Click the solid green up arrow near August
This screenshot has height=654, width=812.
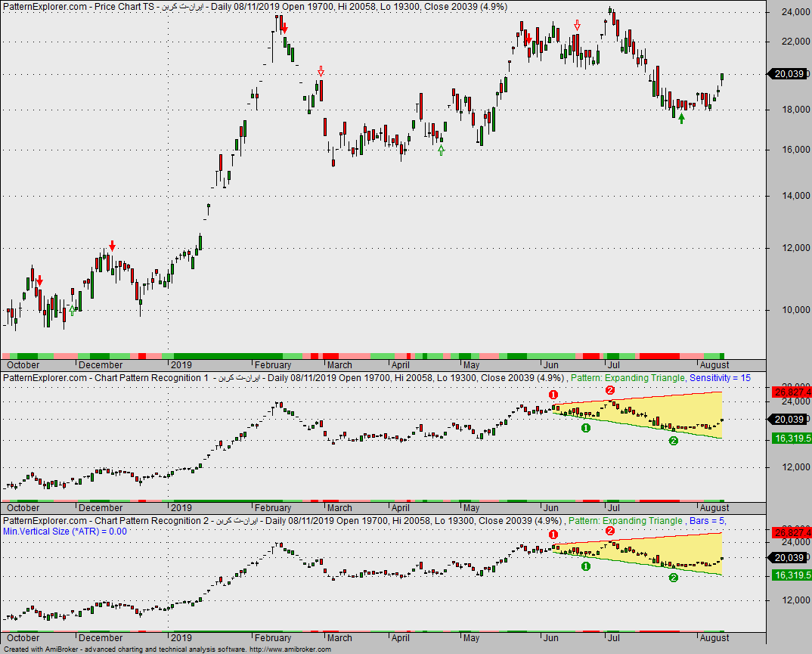point(681,119)
